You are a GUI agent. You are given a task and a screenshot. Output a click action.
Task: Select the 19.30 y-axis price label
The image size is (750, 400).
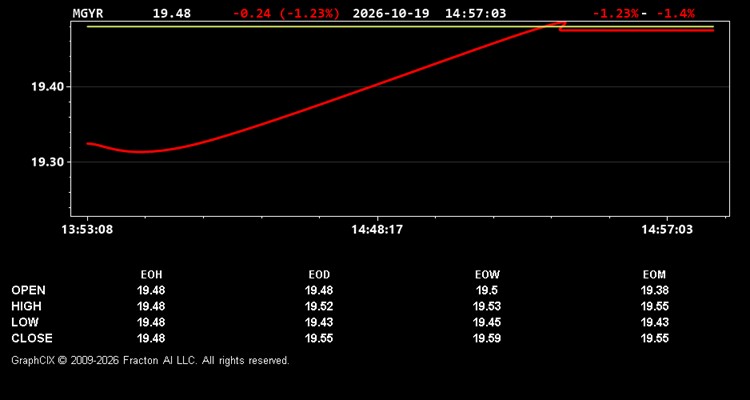click(47, 162)
